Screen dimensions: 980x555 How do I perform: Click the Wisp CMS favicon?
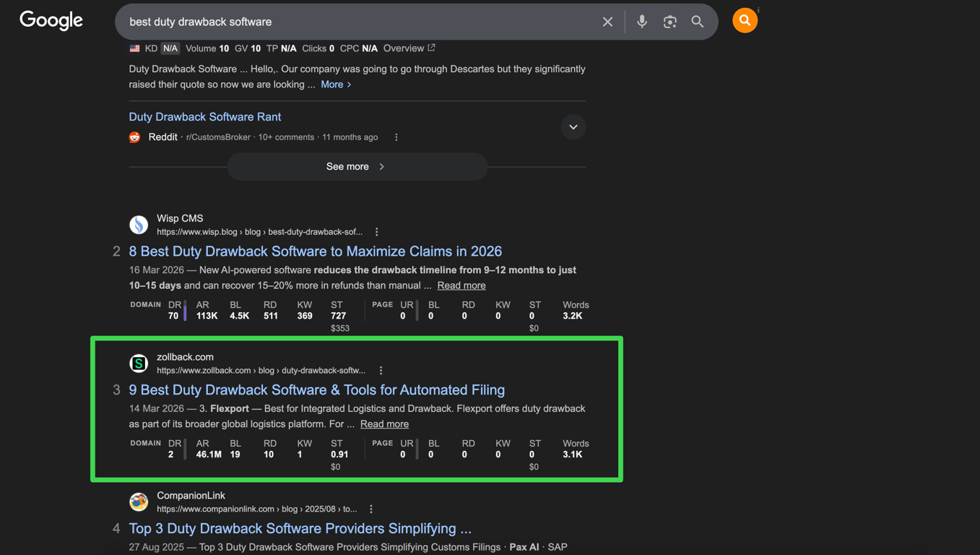point(139,225)
